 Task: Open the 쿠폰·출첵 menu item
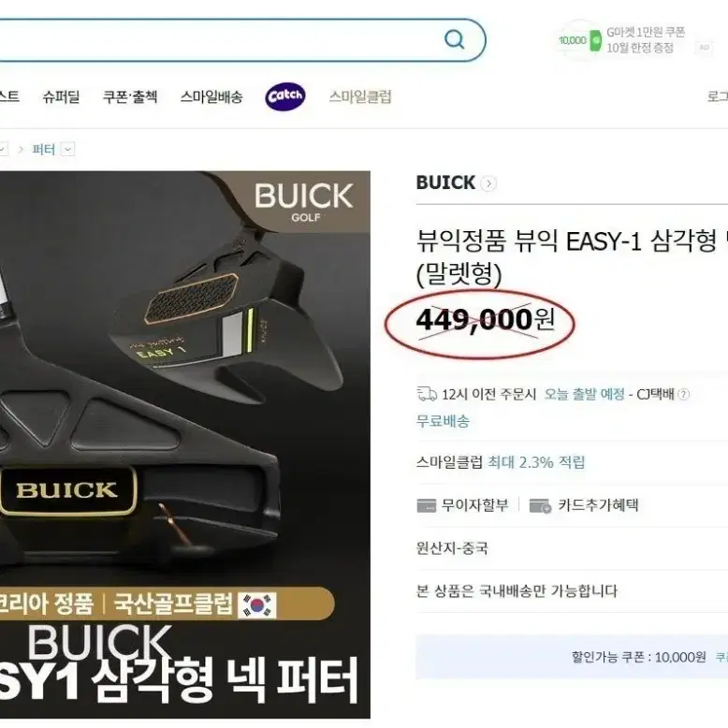130,96
